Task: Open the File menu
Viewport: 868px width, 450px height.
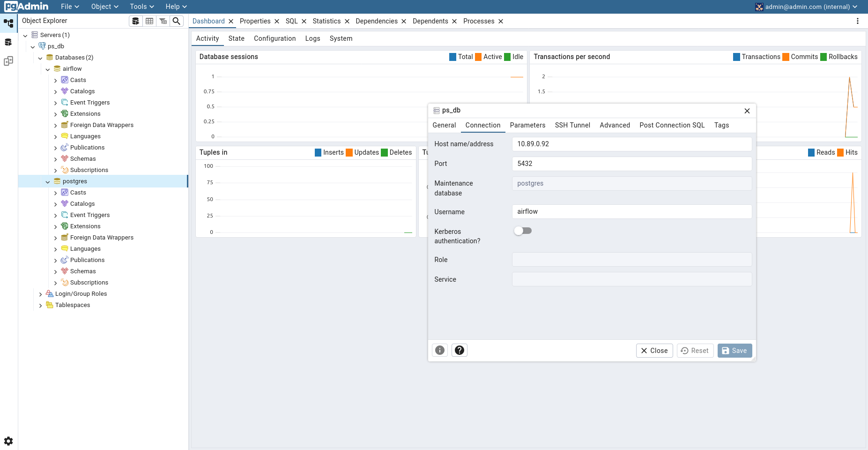Action: pyautogui.click(x=70, y=7)
